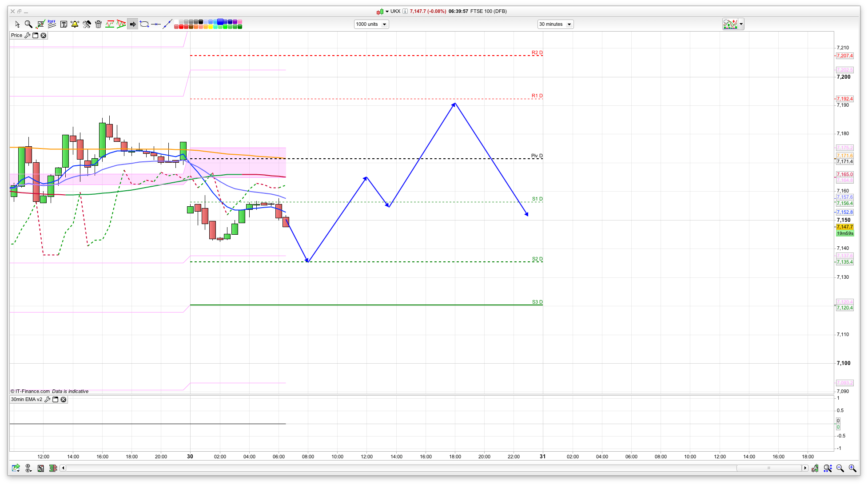Click the zoom out magnifier icon

coord(840,468)
